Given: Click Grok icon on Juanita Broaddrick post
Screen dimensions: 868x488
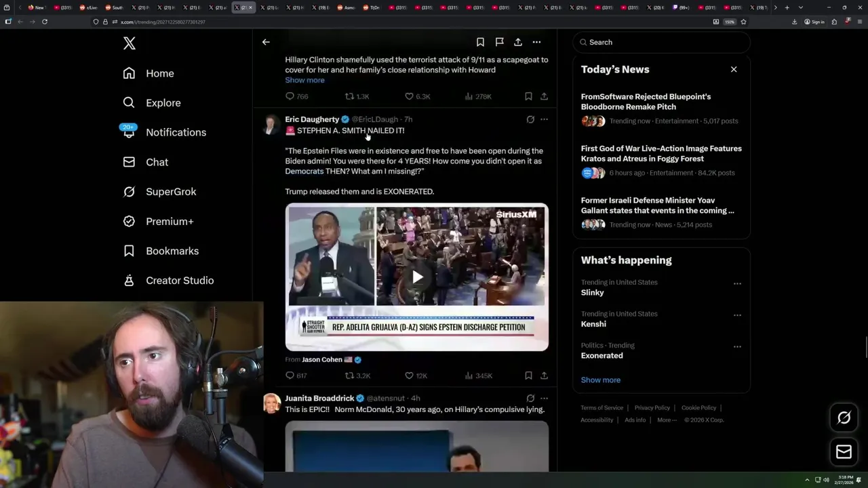Looking at the screenshot, I should point(530,399).
